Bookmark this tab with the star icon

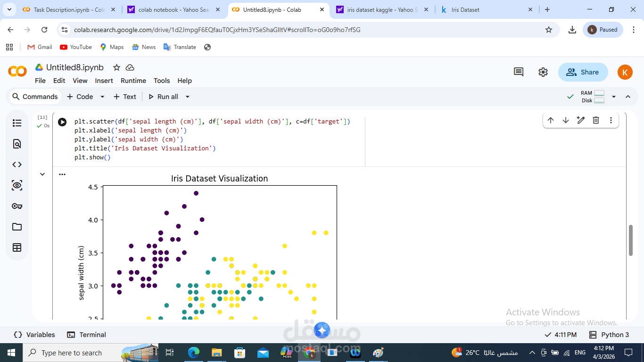click(549, 30)
